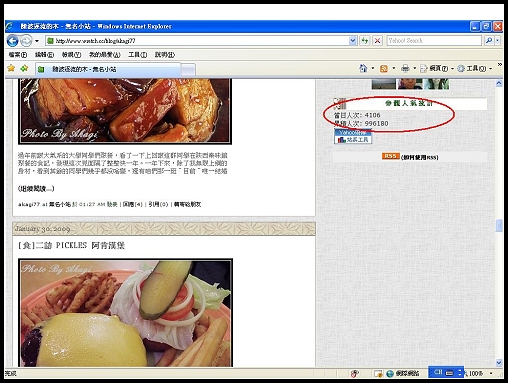Click the phishing filter status bar icon
Viewport: 508px width, 383px height.
(354, 374)
